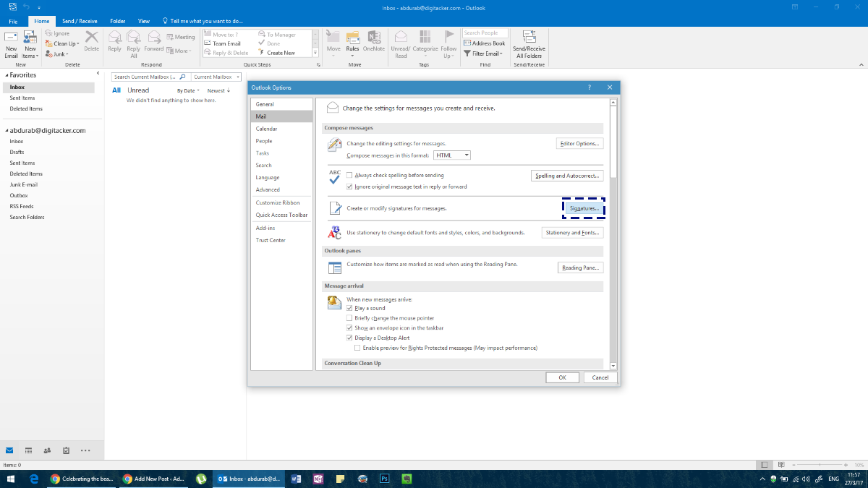Open the People icon in bottom navigation

47,450
